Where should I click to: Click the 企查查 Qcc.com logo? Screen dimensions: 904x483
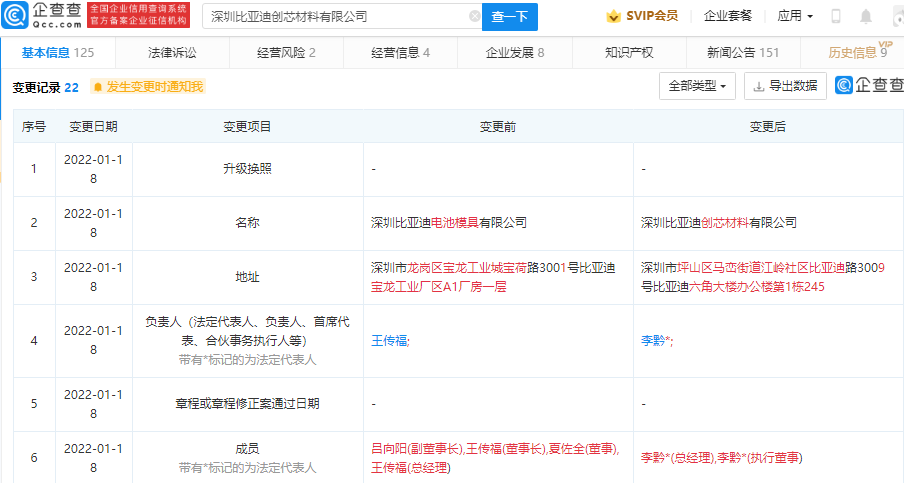pyautogui.click(x=42, y=16)
